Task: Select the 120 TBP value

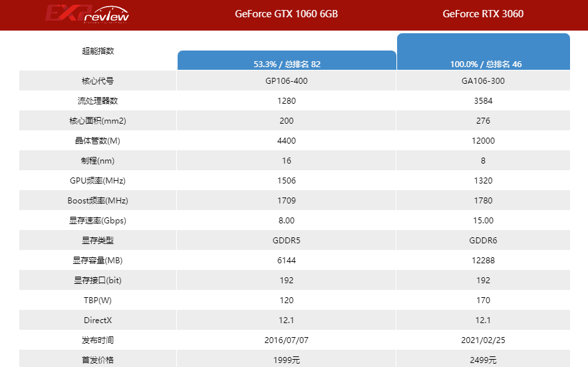Action: [287, 301]
